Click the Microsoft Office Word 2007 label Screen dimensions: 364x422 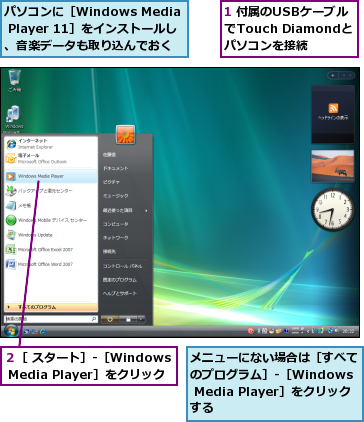tap(45, 264)
